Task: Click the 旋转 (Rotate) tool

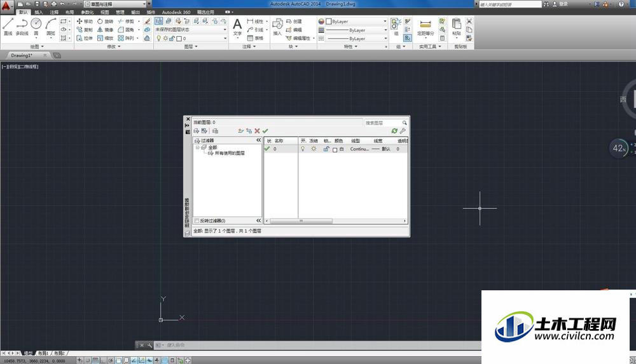Action: (x=105, y=21)
